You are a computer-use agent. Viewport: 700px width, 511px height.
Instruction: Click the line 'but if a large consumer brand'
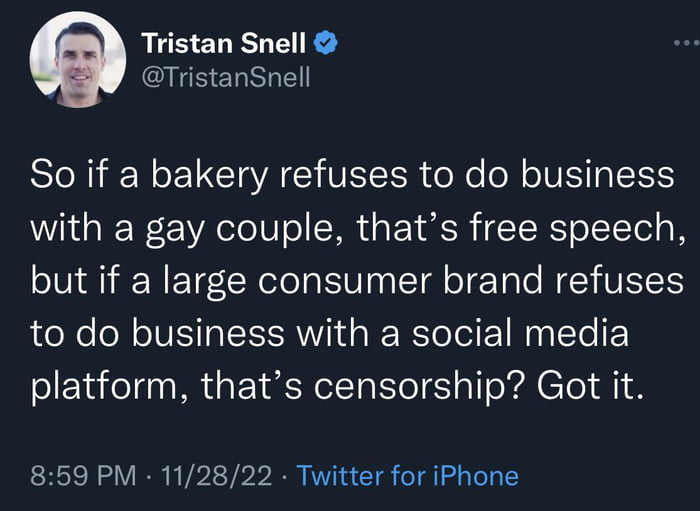pyautogui.click(x=357, y=281)
